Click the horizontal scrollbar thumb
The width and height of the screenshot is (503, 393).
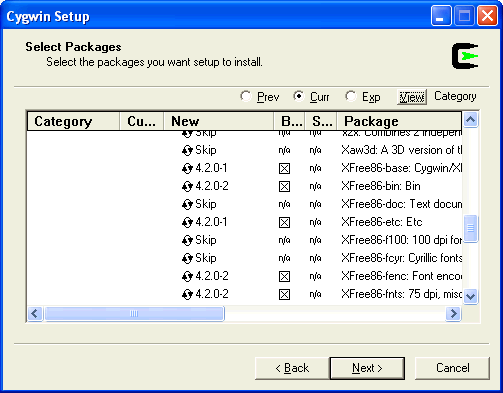135,314
